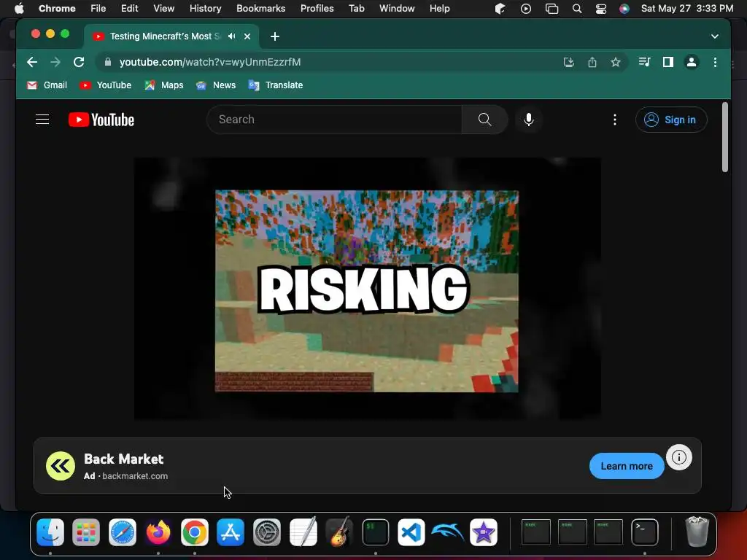The height and width of the screenshot is (560, 747).
Task: Open the YouTube guide hamburger menu
Action: pos(42,120)
